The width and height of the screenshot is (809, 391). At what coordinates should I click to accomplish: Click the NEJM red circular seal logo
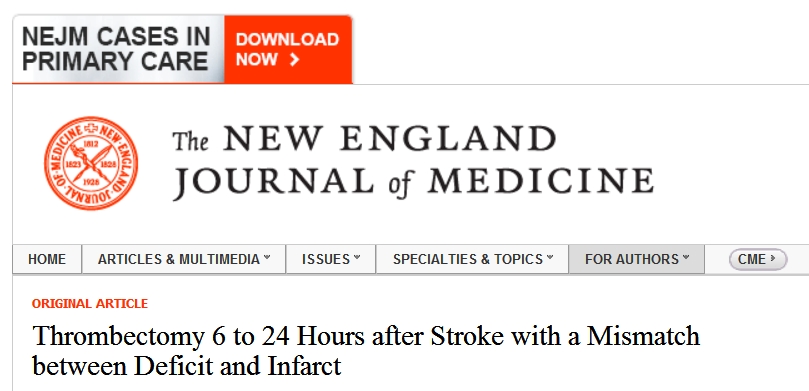[91, 163]
